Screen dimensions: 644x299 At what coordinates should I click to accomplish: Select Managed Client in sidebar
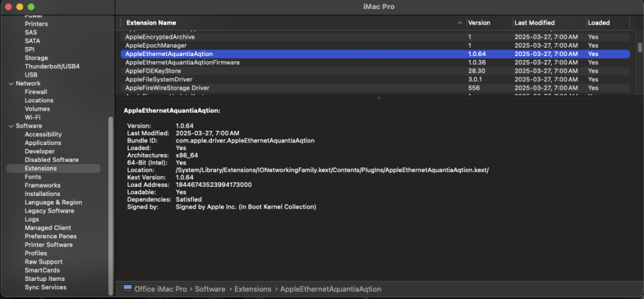[x=48, y=227]
